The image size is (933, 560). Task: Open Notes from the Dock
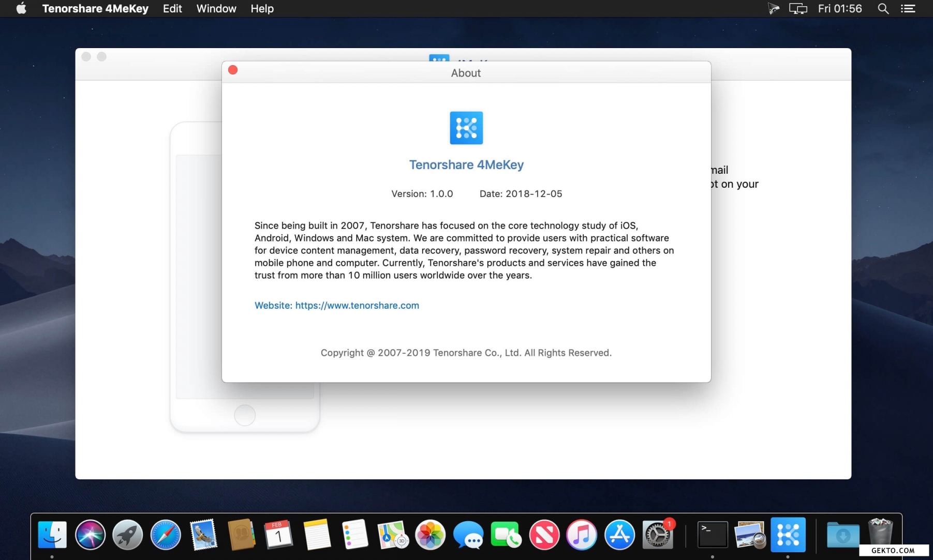point(317,534)
